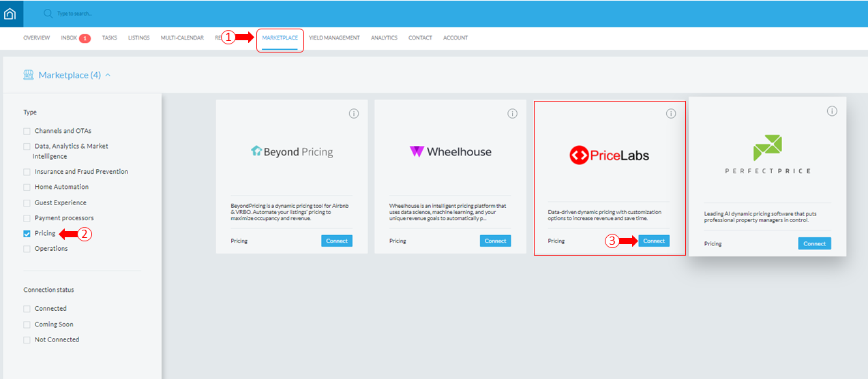The width and height of the screenshot is (868, 379).
Task: Open the Inbox tab
Action: pyautogui.click(x=69, y=38)
